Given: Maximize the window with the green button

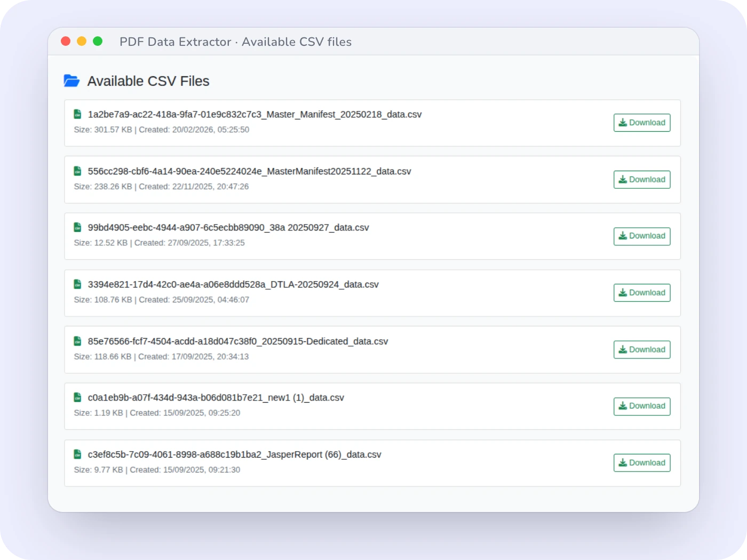Looking at the screenshot, I should coord(98,41).
